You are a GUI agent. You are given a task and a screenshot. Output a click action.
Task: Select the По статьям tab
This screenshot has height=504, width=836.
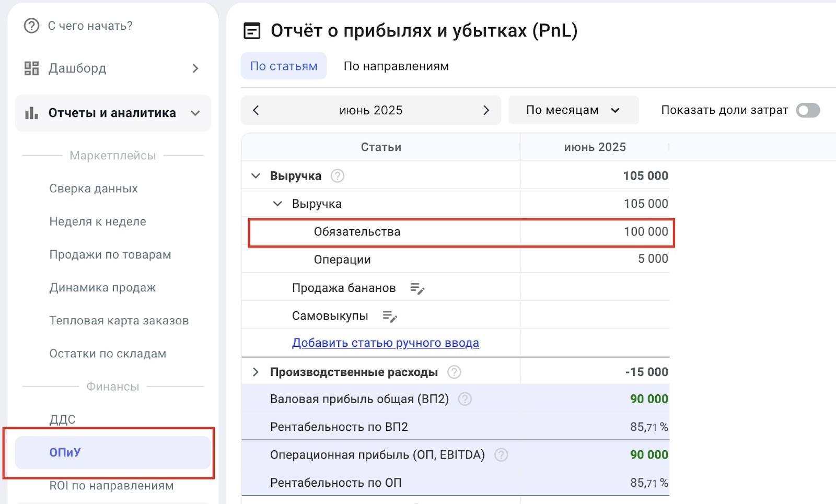[x=284, y=66]
